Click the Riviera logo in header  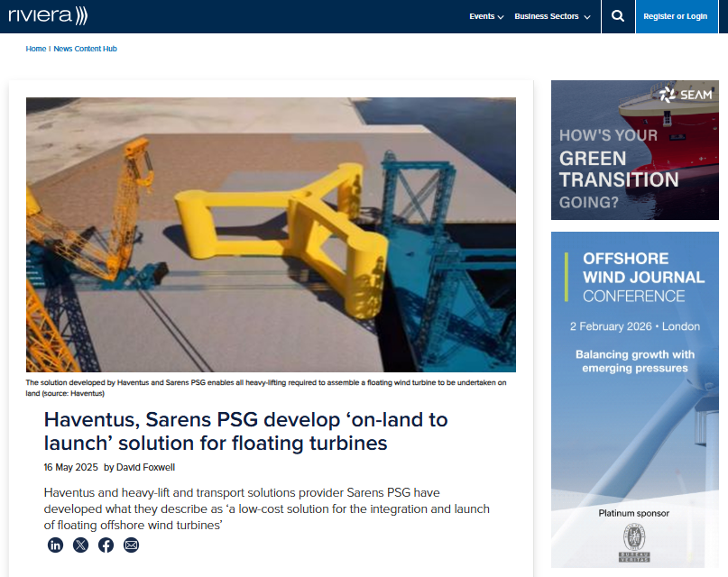point(48,15)
